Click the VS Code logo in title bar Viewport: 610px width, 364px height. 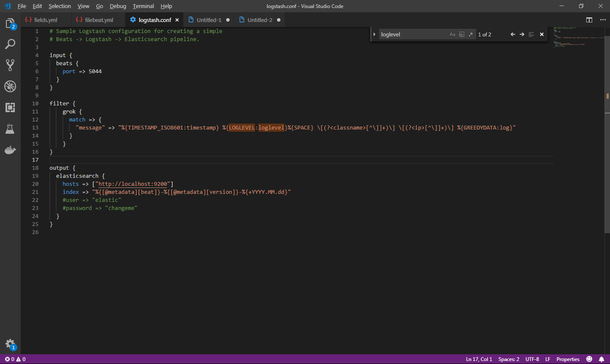pos(7,6)
